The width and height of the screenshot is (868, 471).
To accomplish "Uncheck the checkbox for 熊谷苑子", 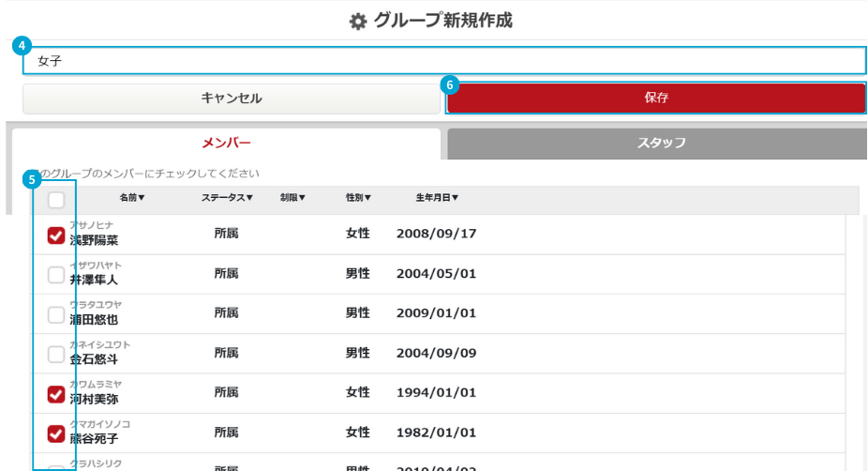I will (x=56, y=433).
